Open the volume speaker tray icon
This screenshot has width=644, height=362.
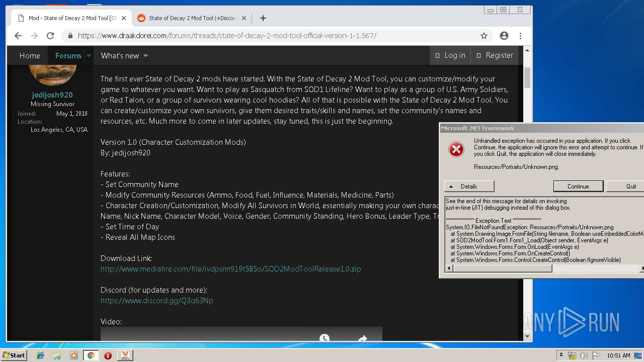tap(584, 355)
